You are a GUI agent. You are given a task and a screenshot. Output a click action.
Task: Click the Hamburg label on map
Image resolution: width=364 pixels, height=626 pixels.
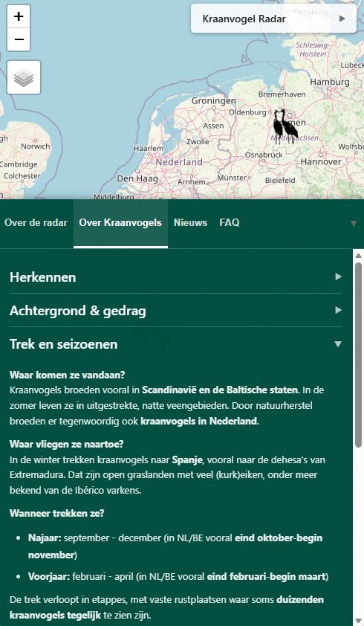click(x=330, y=82)
